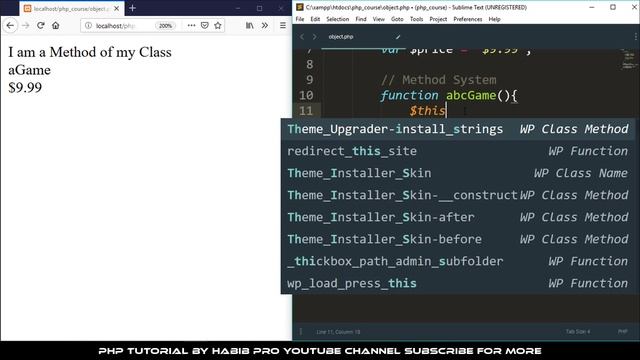Show site information icon in address bar
This screenshot has height=360, width=640.
pyautogui.click(x=88, y=26)
